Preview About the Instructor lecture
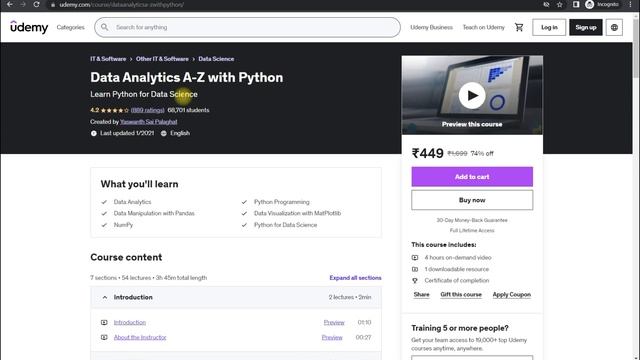 coord(332,338)
